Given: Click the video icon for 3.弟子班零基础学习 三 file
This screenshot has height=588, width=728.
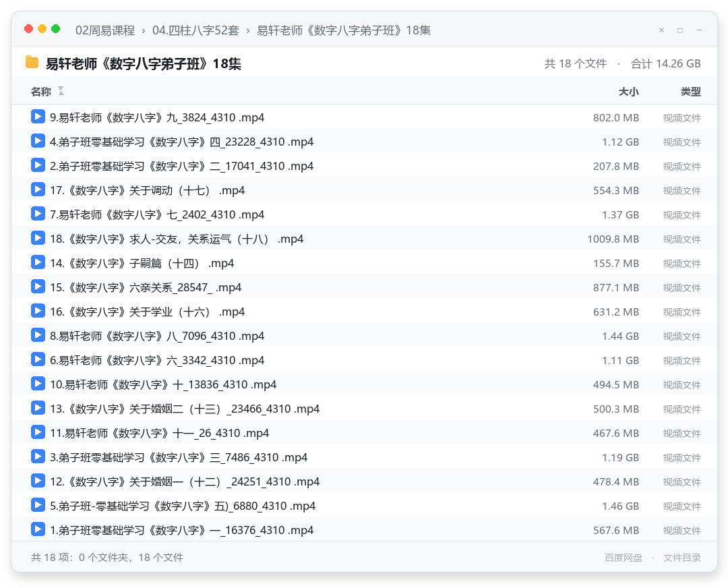Looking at the screenshot, I should pos(38,456).
